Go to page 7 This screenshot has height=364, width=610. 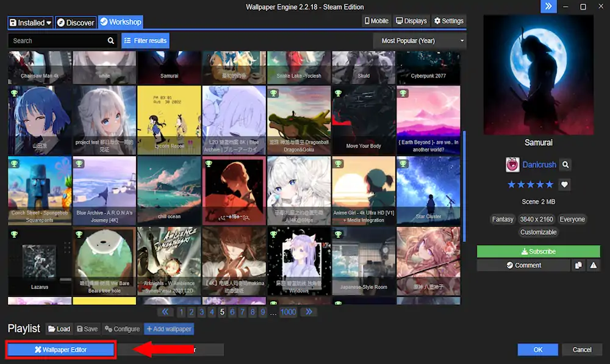242,312
